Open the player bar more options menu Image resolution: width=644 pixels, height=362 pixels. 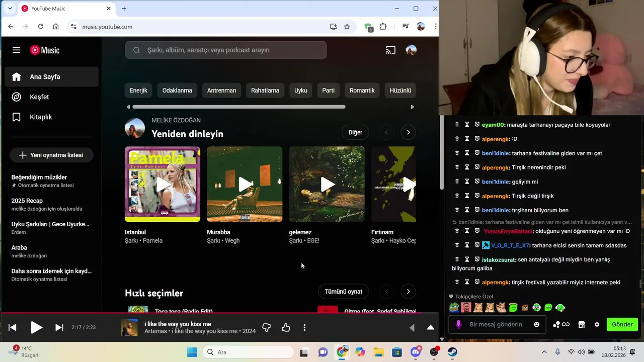pyautogui.click(x=304, y=327)
